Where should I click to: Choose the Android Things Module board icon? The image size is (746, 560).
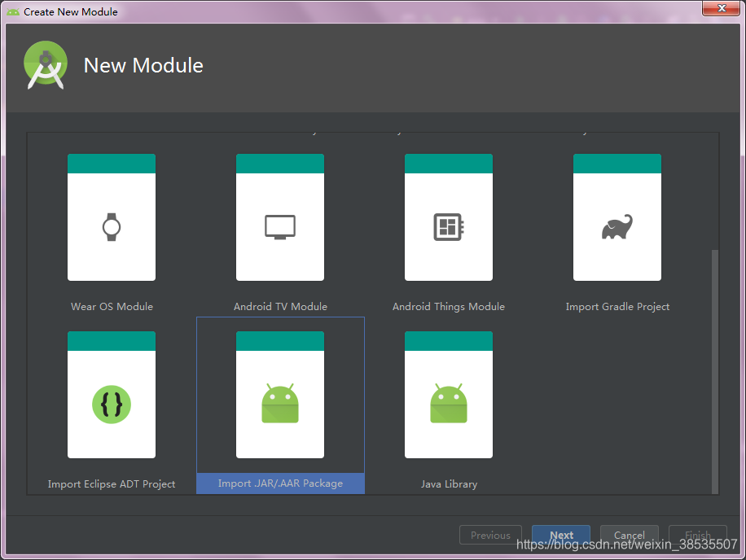point(449,227)
